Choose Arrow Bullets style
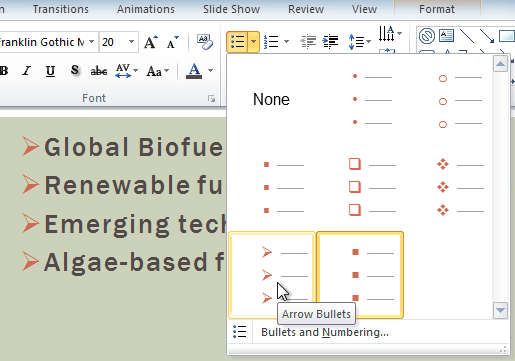The width and height of the screenshot is (515, 361). point(272,275)
